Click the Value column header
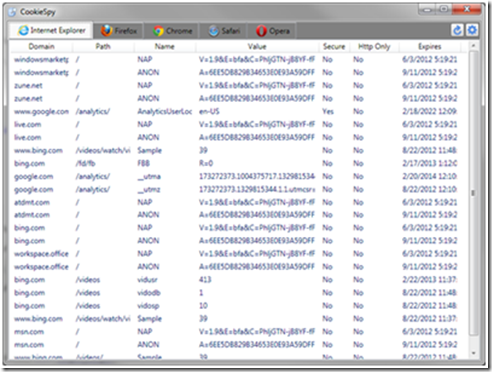Viewport: 492px width, 372px height. tap(257, 46)
